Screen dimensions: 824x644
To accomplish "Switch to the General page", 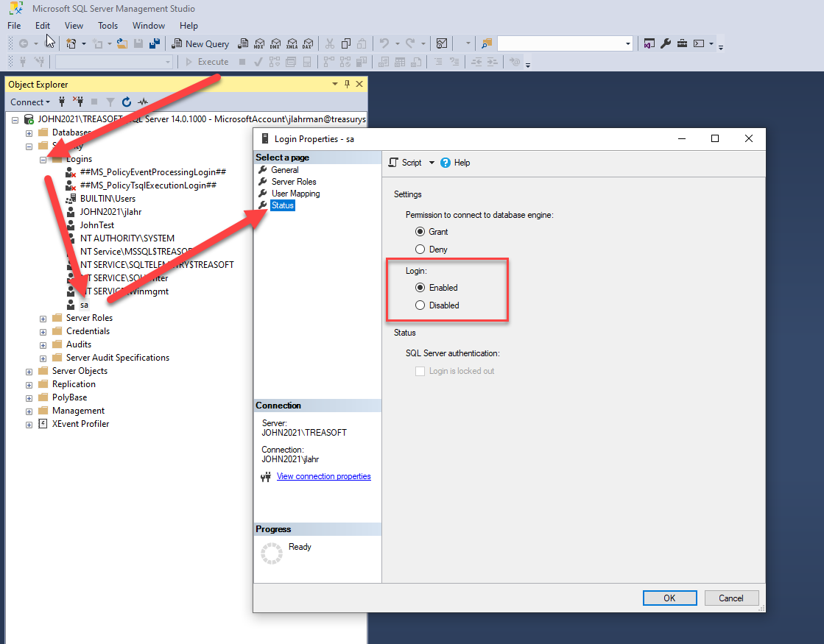I will pos(285,170).
